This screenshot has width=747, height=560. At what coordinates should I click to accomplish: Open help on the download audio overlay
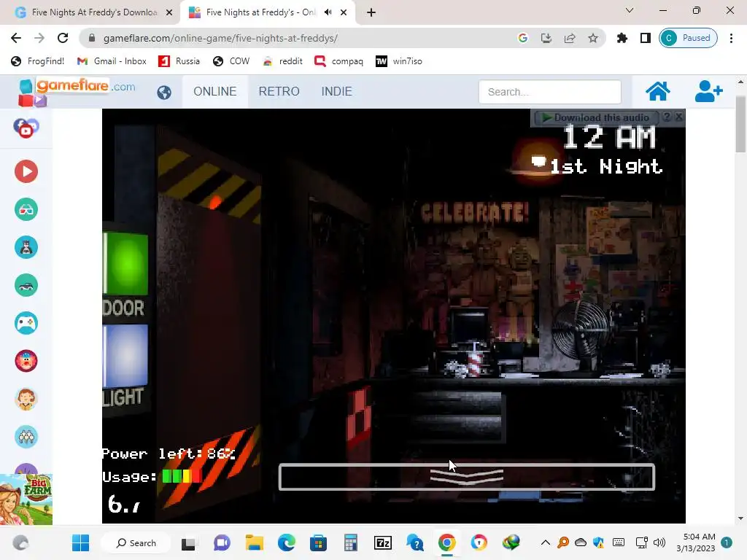[667, 117]
